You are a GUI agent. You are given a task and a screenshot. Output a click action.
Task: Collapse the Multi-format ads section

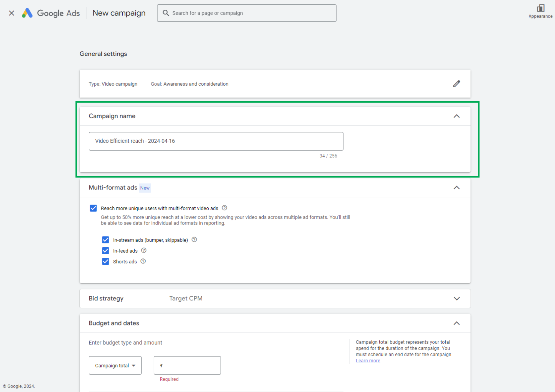(456, 188)
